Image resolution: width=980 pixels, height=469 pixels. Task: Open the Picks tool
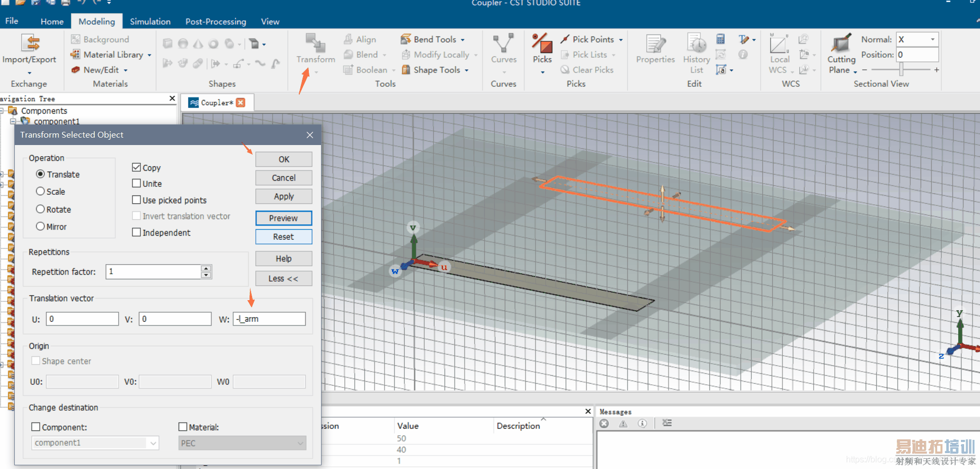coord(542,44)
